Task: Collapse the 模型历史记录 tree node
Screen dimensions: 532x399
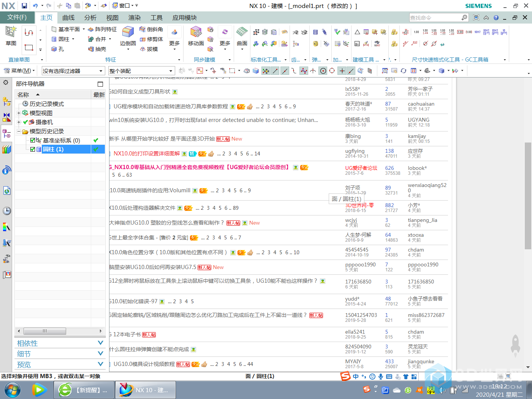Action: [x=19, y=131]
